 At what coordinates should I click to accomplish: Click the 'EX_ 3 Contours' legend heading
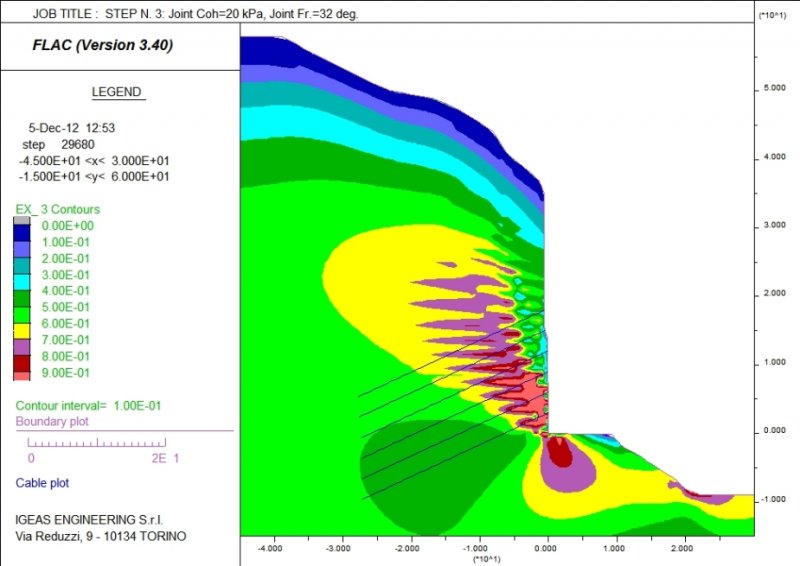[x=57, y=209]
